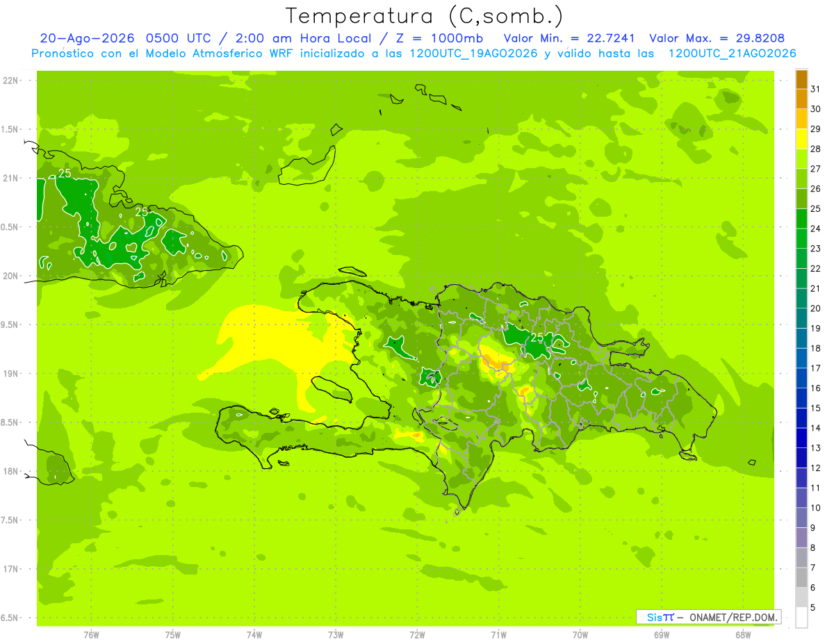Click the lime colorbar segment between 27 and 28
The height and width of the screenshot is (644, 834).
(x=801, y=158)
